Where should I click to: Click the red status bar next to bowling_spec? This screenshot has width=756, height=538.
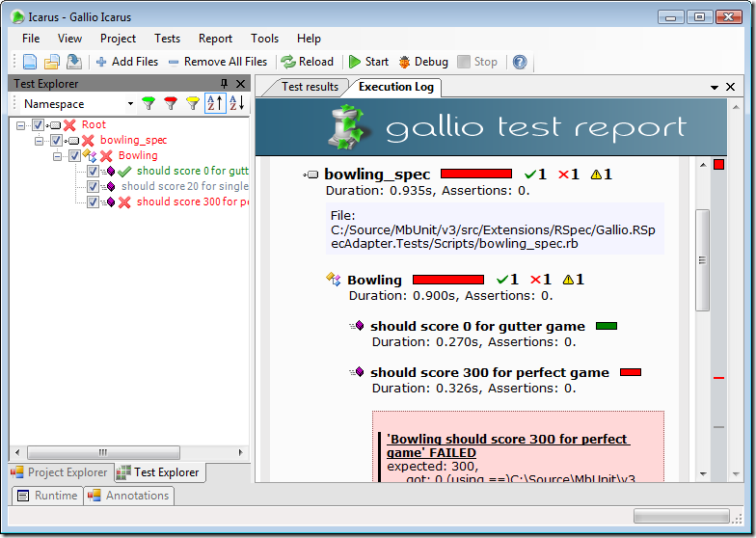(476, 174)
